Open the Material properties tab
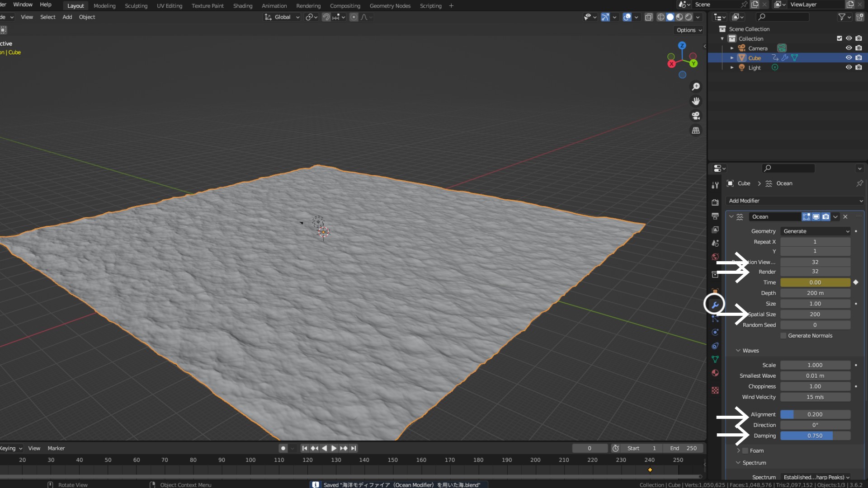Screen dimensions: 868x488 click(715, 373)
